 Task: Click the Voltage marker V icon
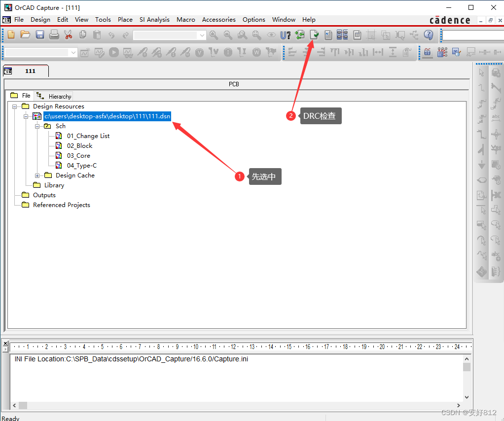[199, 52]
